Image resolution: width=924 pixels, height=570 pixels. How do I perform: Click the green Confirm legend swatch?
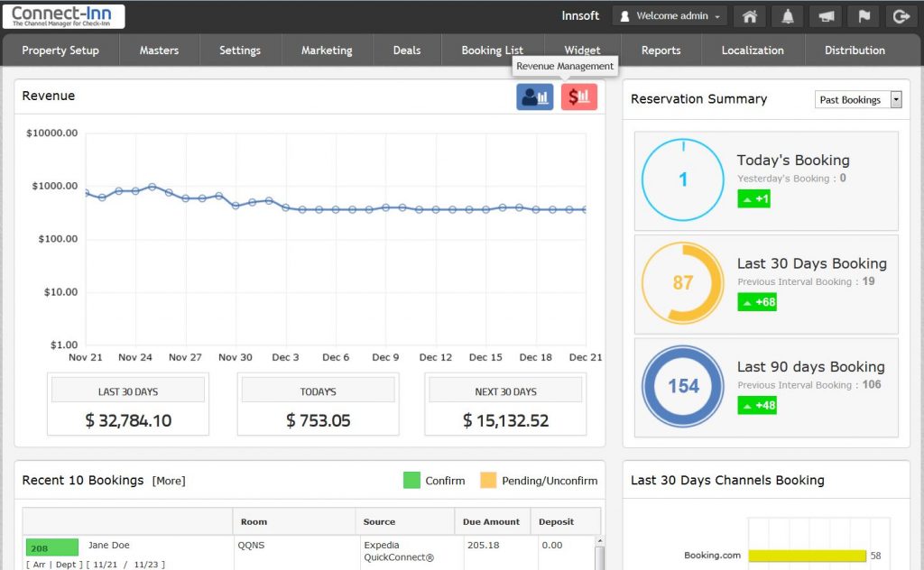411,481
